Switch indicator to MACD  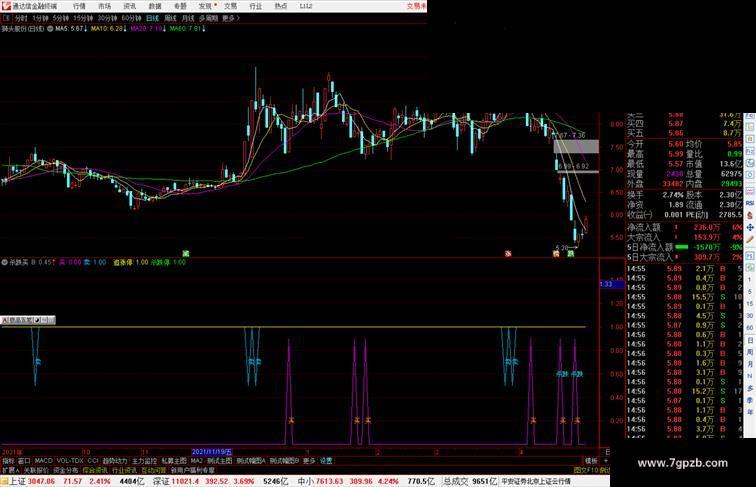click(43, 461)
